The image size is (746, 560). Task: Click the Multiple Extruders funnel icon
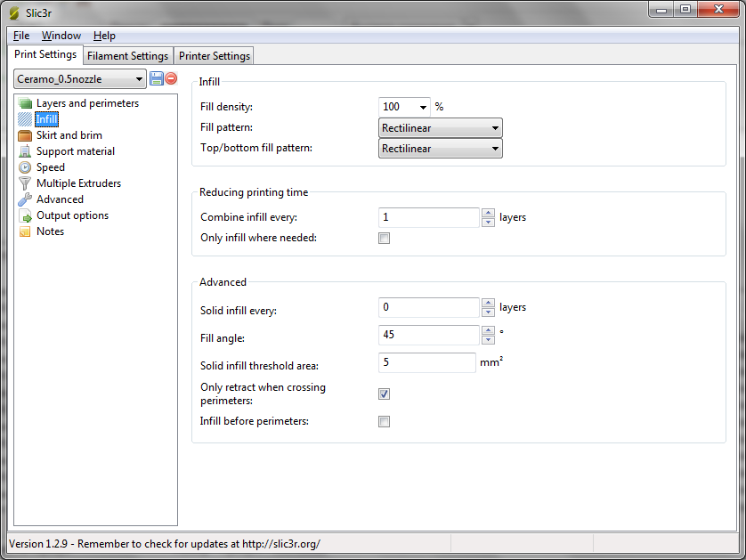25,183
